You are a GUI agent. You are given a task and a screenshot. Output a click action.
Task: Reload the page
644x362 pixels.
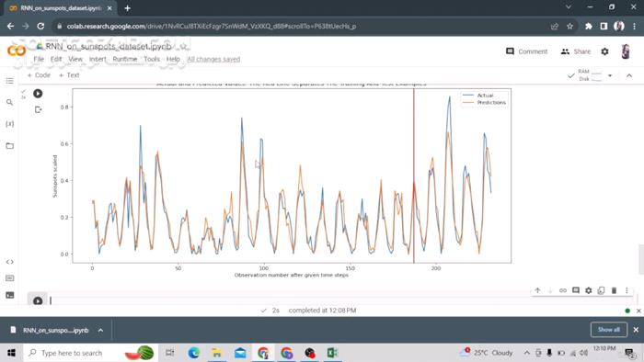tap(40, 27)
